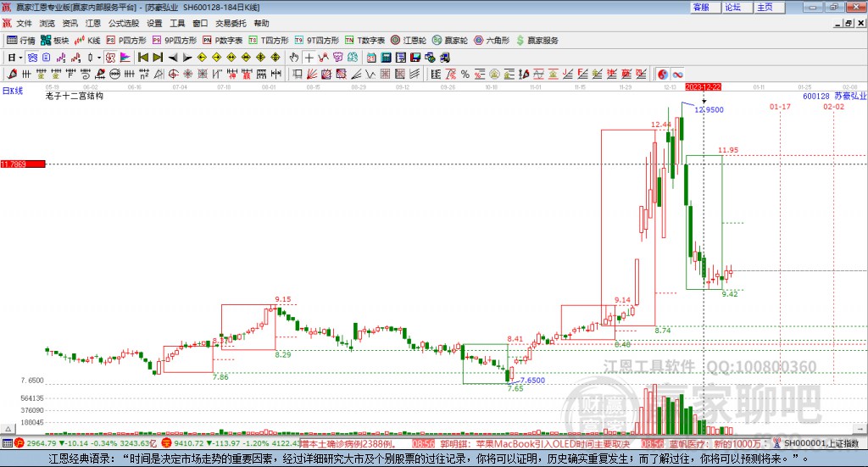Viewport: 868px width, 467px height.
Task: Open the 文件 menu
Action: (x=24, y=23)
